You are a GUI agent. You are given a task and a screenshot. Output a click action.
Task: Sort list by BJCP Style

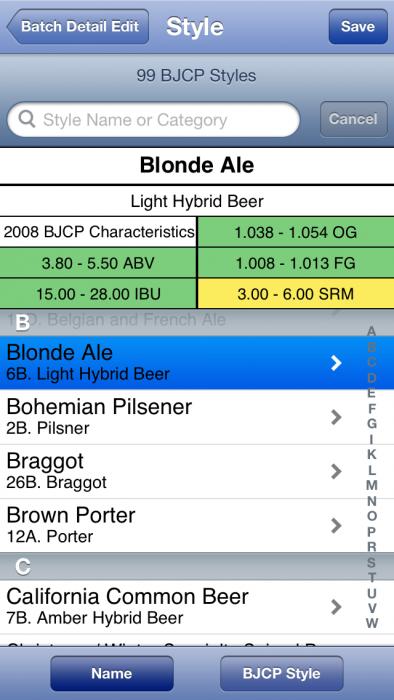click(x=282, y=673)
